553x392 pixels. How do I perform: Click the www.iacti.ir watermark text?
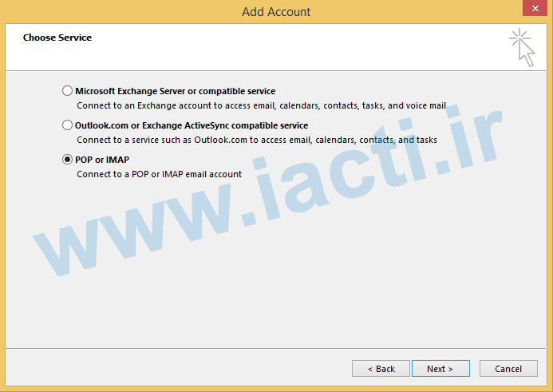pos(268,189)
